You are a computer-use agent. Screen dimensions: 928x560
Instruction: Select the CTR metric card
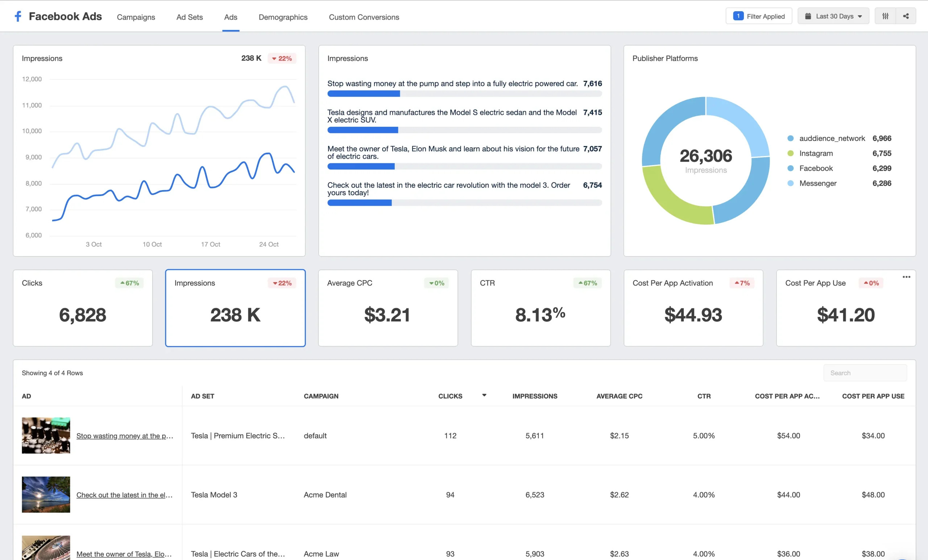(x=540, y=308)
